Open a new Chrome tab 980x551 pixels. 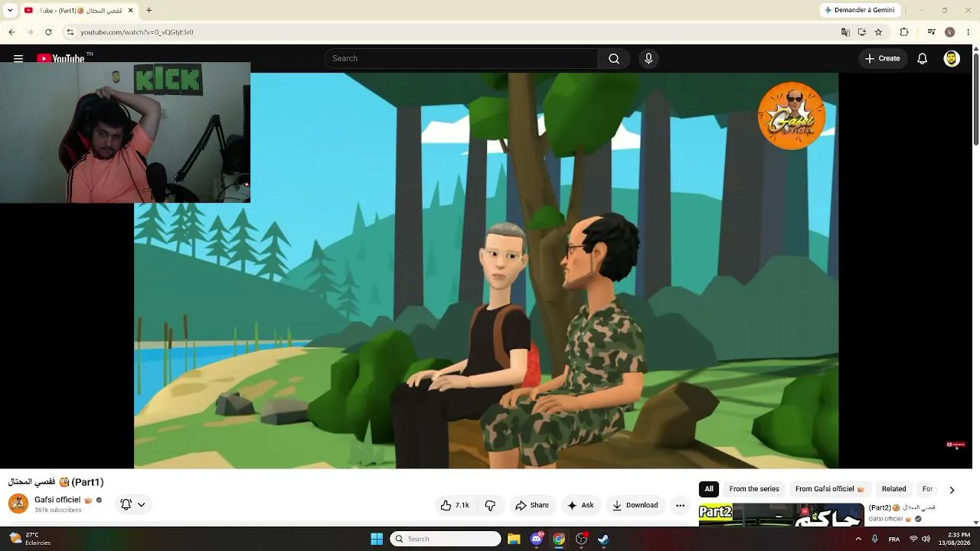click(149, 10)
